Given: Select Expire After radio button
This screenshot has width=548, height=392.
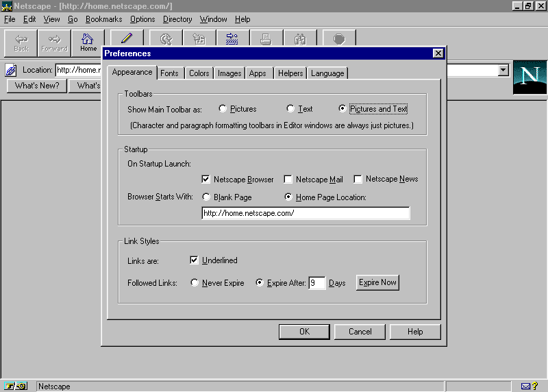Looking at the screenshot, I should [260, 282].
